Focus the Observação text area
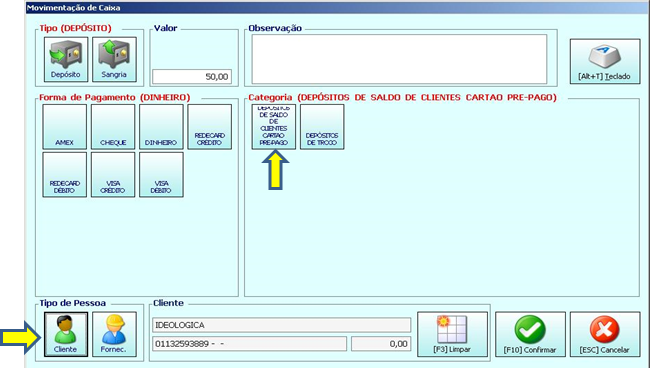The image size is (650, 368). click(399, 59)
